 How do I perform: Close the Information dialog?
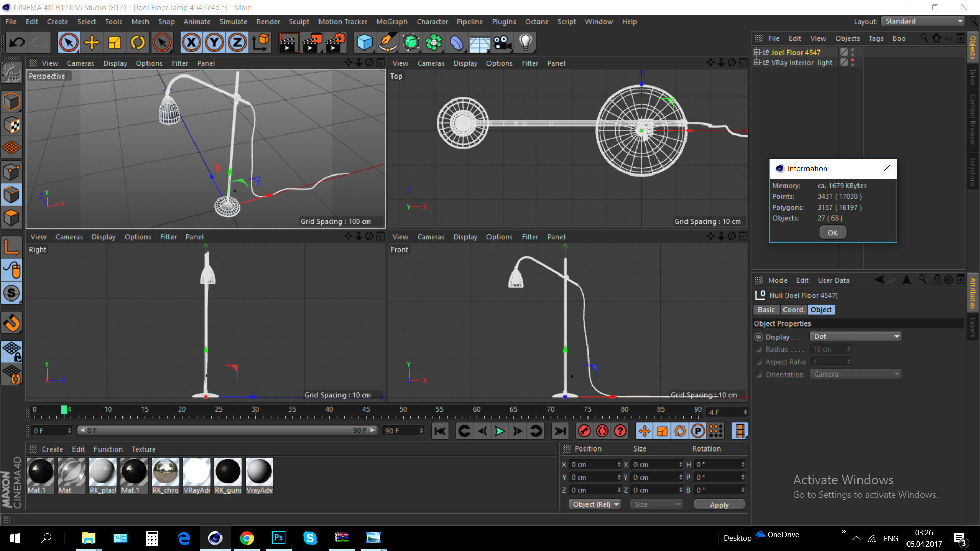coord(887,168)
